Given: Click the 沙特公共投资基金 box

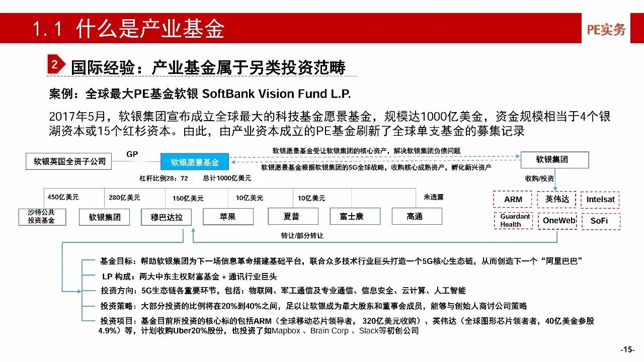Looking at the screenshot, I should 41,217.
